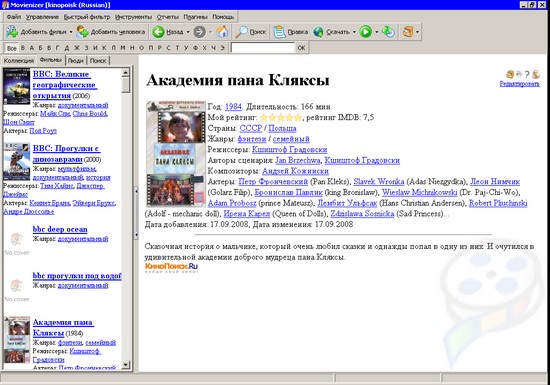Click the gold disc icon above Редактировать
Screen dimensions: 550x385
pyautogui.click(x=510, y=74)
